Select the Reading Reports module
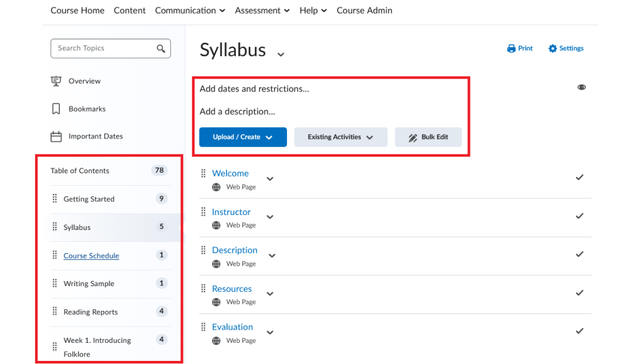The width and height of the screenshot is (639, 364). tap(90, 312)
